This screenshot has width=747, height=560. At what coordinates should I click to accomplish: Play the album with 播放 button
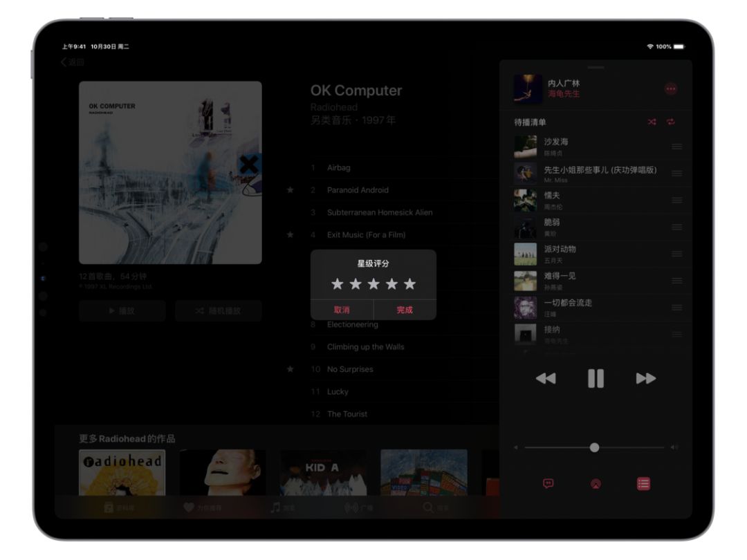(x=122, y=311)
